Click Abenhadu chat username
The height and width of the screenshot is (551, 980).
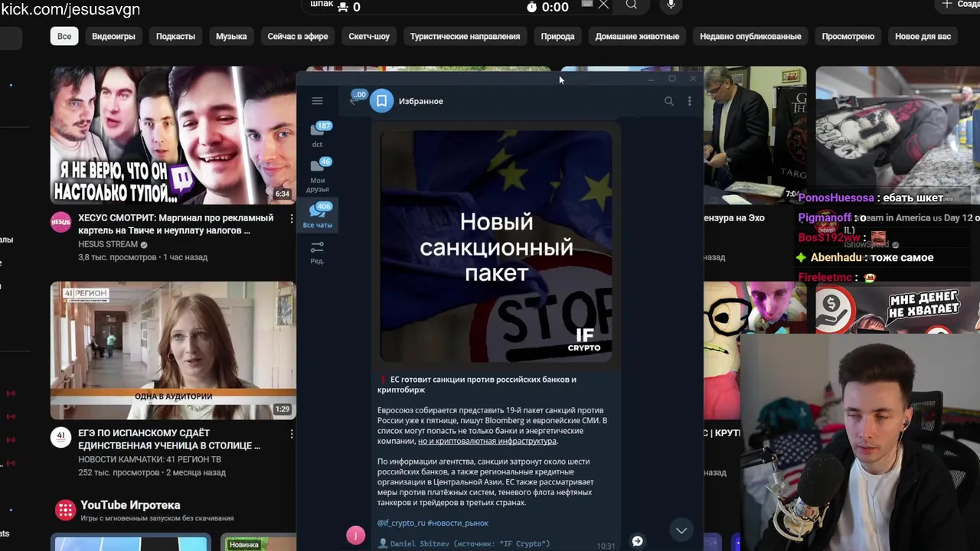tap(837, 258)
